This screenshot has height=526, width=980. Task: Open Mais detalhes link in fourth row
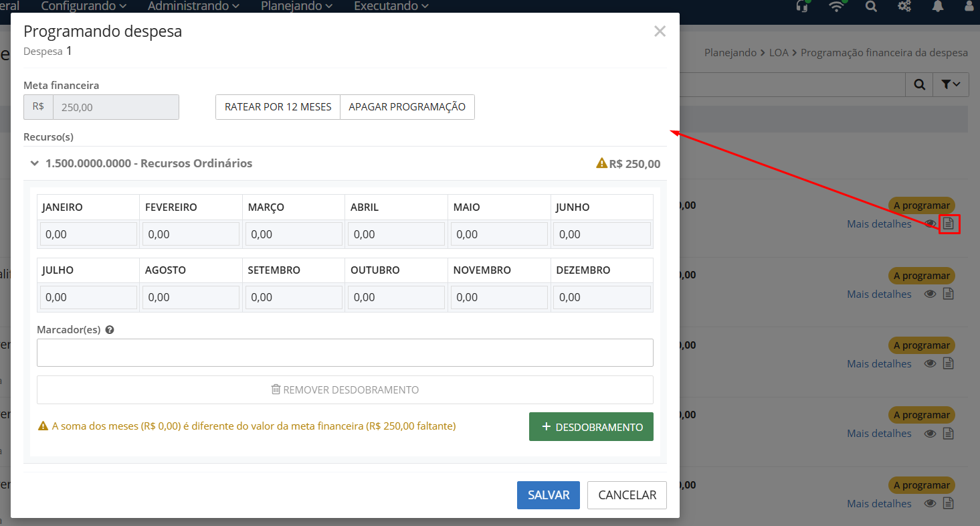pyautogui.click(x=879, y=433)
